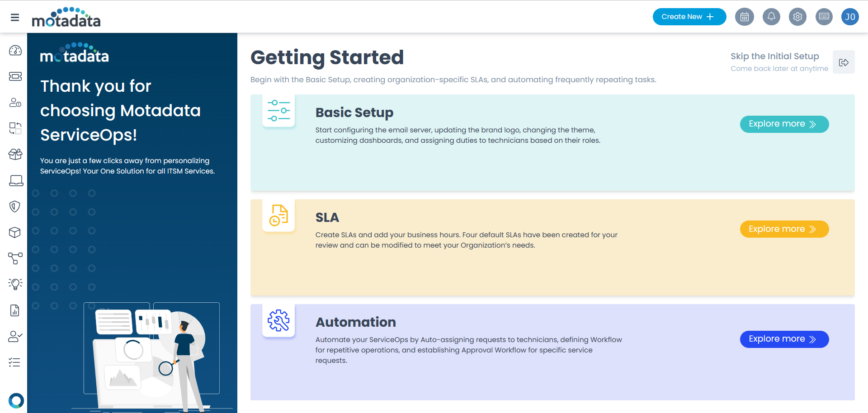Image resolution: width=868 pixels, height=413 pixels.
Task: Open the admin settings gear
Action: pos(797,17)
